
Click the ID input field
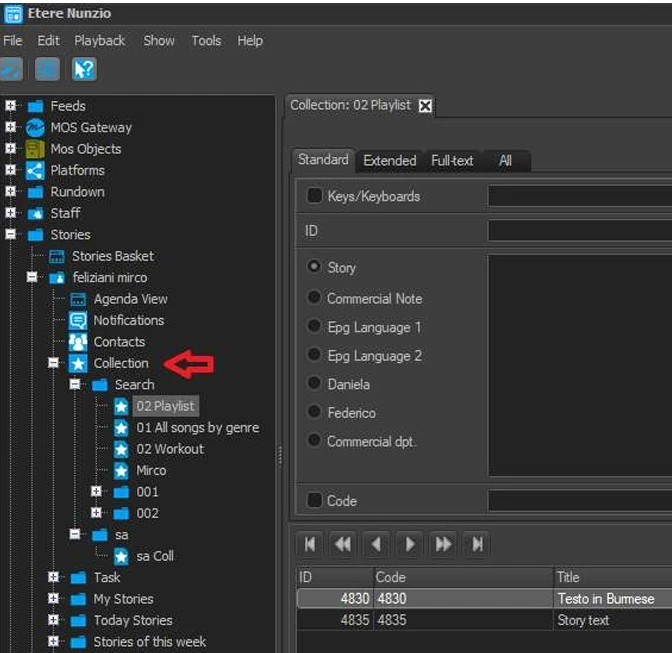click(x=580, y=231)
